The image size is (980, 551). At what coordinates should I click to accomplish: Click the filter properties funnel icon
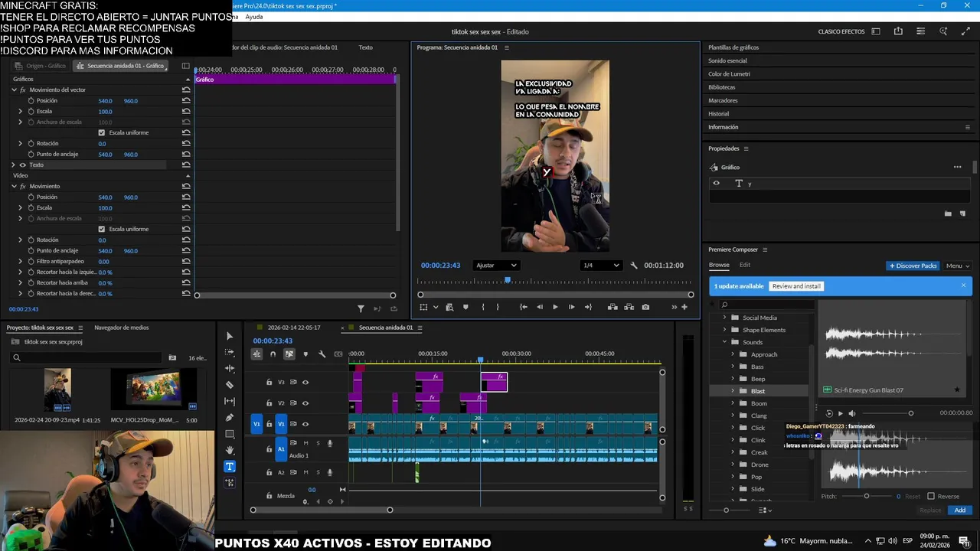coord(361,308)
